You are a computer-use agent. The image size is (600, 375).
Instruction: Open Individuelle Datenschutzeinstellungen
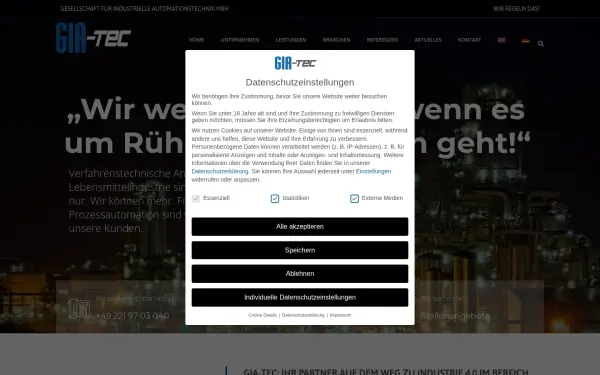click(300, 297)
